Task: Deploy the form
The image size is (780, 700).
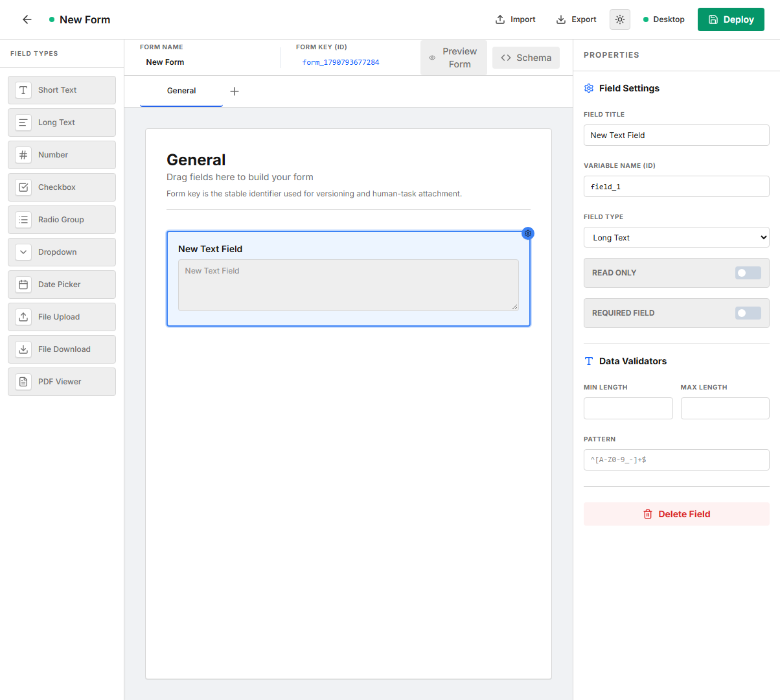Action: (731, 19)
